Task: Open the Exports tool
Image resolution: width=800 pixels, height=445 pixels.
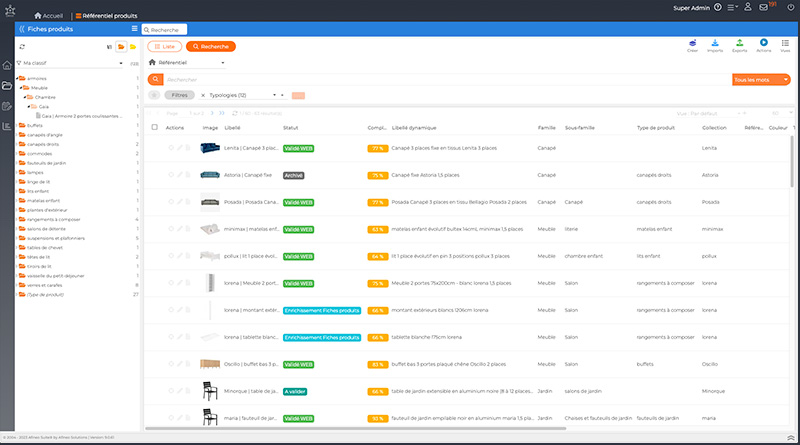Action: pyautogui.click(x=740, y=44)
